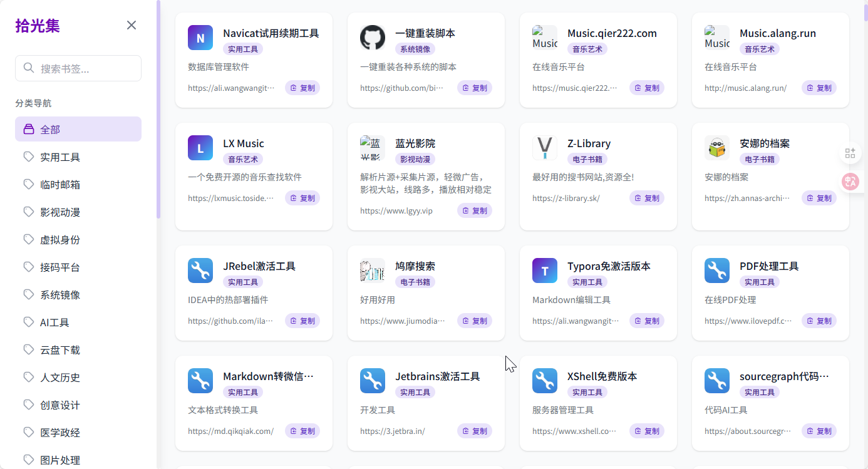
Task: Click the 系统镜像 tag on 一键重装脚本
Action: coord(415,49)
